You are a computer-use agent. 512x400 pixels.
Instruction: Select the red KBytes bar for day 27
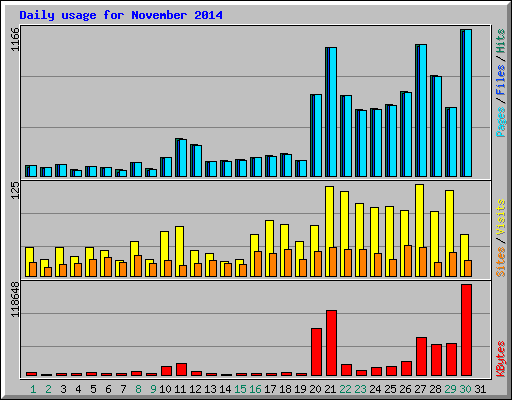point(421,356)
